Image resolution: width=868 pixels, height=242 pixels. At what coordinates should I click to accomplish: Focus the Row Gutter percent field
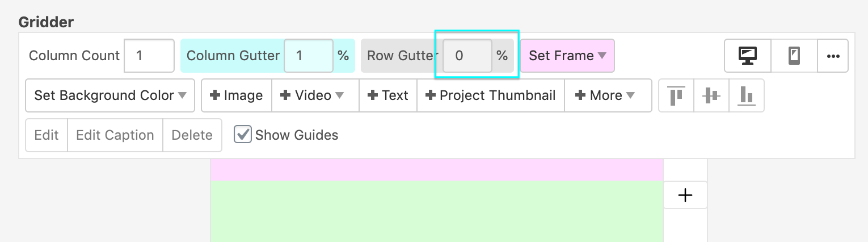[x=467, y=56]
